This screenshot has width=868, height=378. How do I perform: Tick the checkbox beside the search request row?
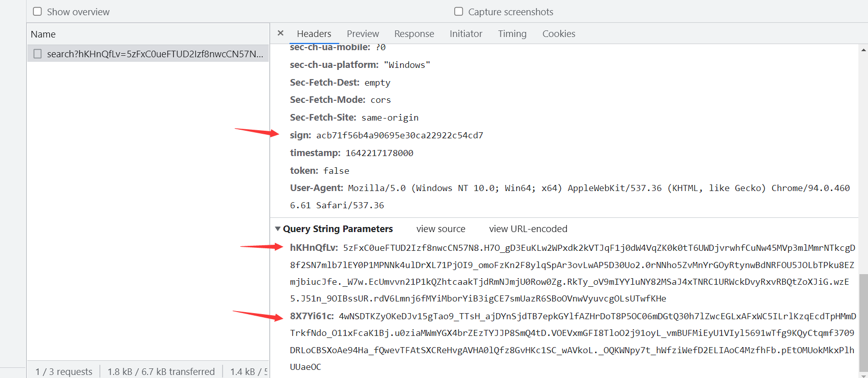click(38, 54)
